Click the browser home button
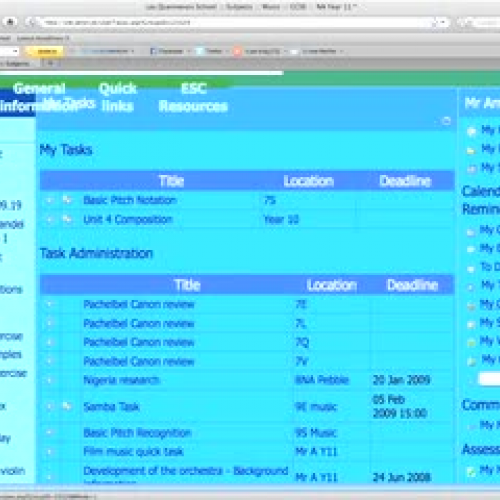The image size is (500, 500). click(x=10, y=22)
